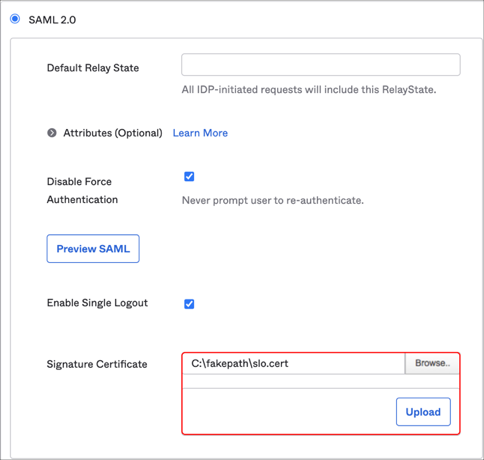The height and width of the screenshot is (460, 484).
Task: Click the Signature Certificate label
Action: (97, 364)
